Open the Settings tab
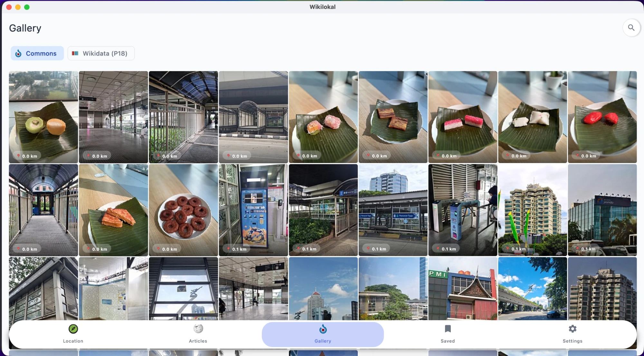The image size is (644, 356). pos(573,334)
